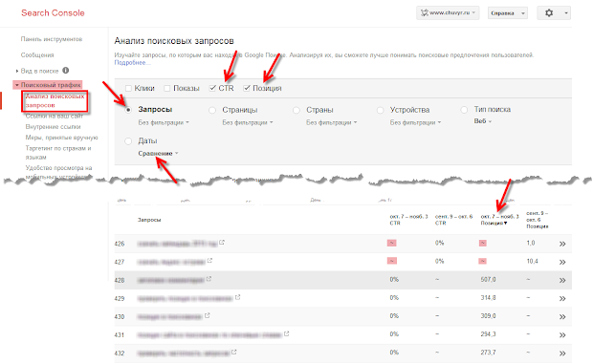The image size is (593, 364).
Task: Expand row 427 double-arrow icon
Action: 562,262
